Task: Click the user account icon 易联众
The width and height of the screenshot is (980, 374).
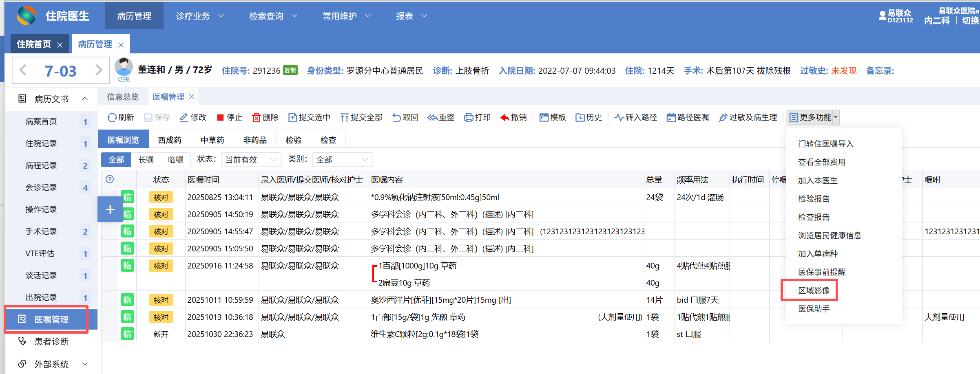Action: tap(883, 16)
